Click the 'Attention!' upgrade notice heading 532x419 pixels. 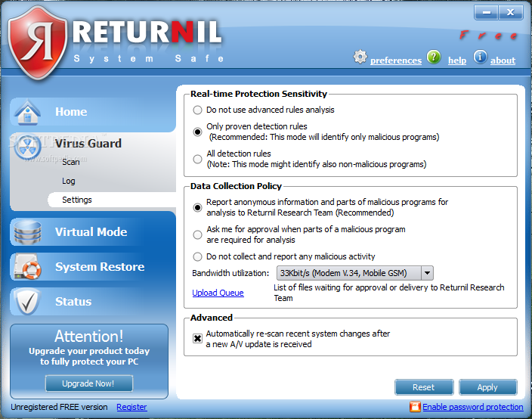pyautogui.click(x=89, y=337)
